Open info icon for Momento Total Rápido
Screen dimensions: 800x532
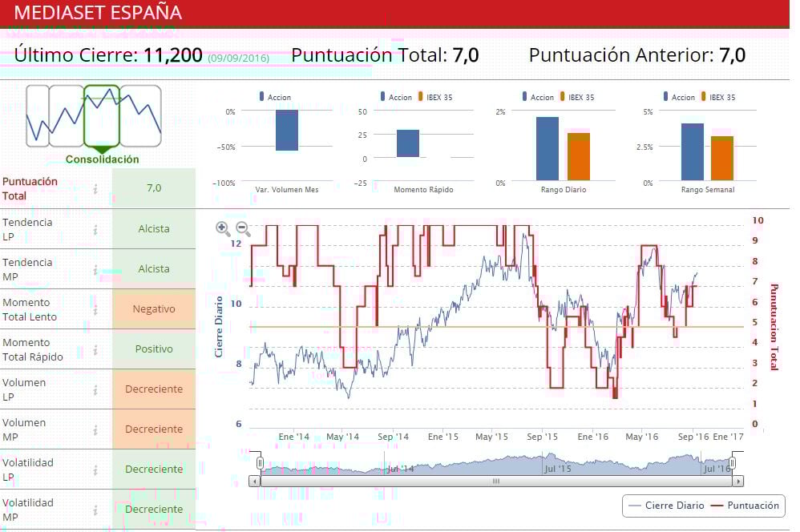coord(95,350)
